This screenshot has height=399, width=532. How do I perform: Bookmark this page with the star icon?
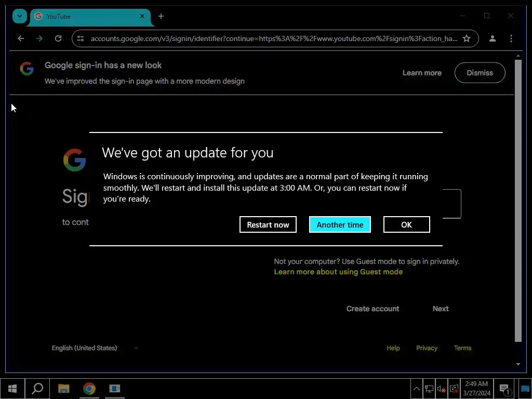467,38
